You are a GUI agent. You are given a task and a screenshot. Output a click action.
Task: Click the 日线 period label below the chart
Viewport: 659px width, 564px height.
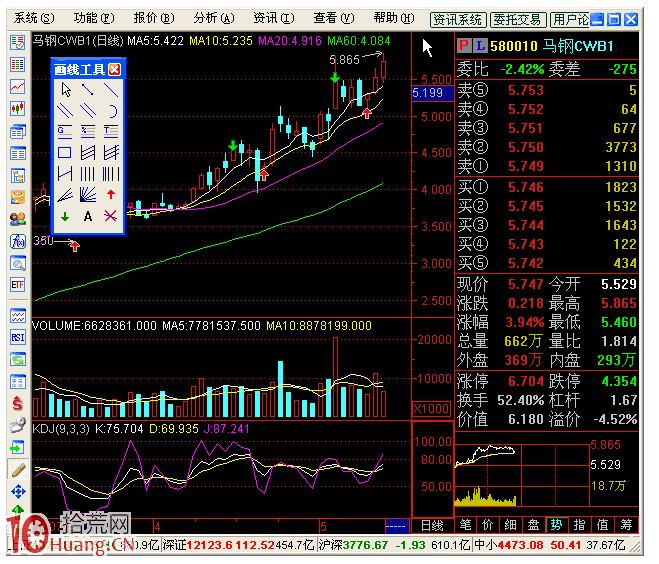pos(432,525)
